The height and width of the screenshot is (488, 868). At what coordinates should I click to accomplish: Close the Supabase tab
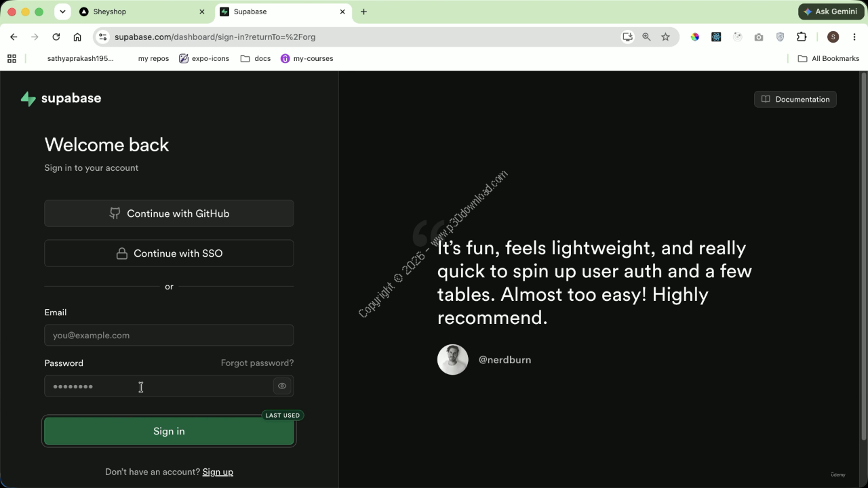pyautogui.click(x=342, y=12)
